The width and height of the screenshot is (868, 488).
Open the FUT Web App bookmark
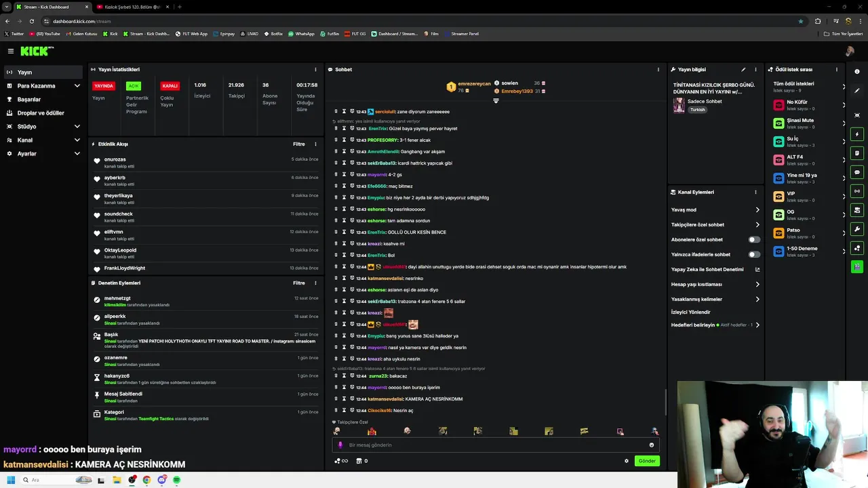tap(191, 33)
